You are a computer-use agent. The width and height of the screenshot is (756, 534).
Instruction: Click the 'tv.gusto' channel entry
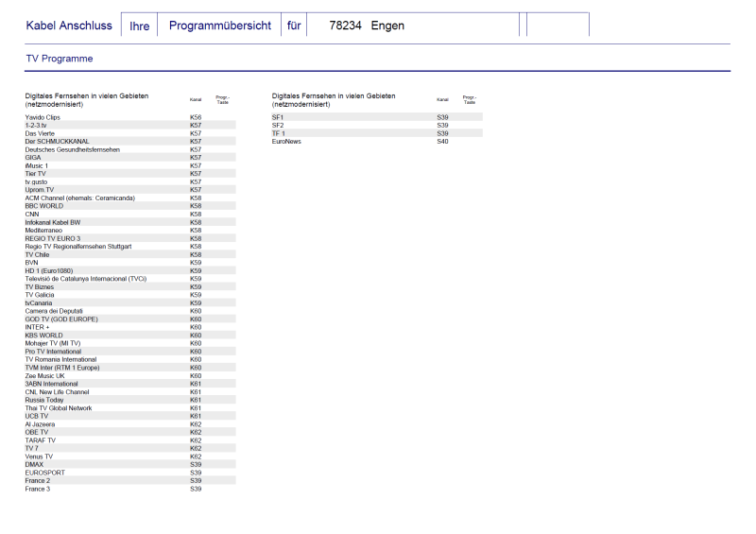pyautogui.click(x=130, y=181)
